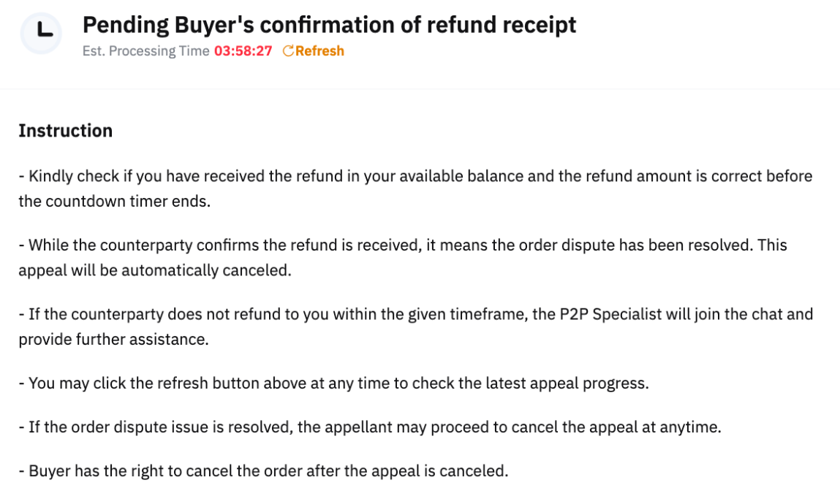This screenshot has width=840, height=504.
Task: Click Refresh to check latest appeal progress
Action: tap(316, 50)
